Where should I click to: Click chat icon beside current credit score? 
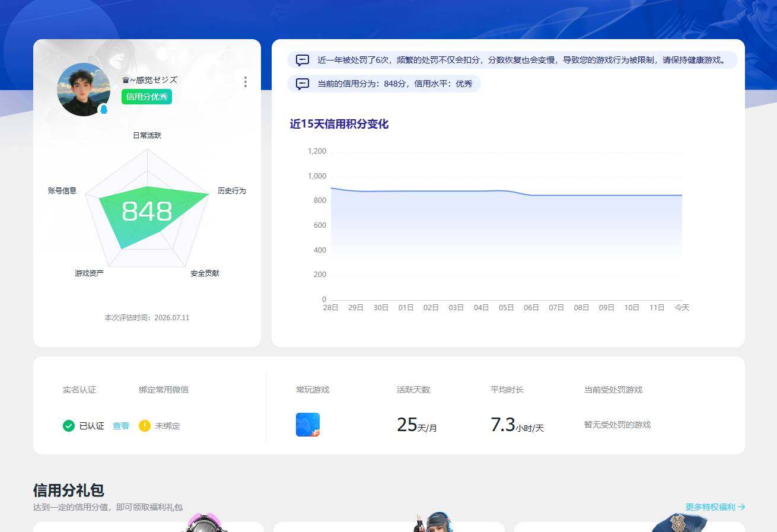(x=302, y=84)
